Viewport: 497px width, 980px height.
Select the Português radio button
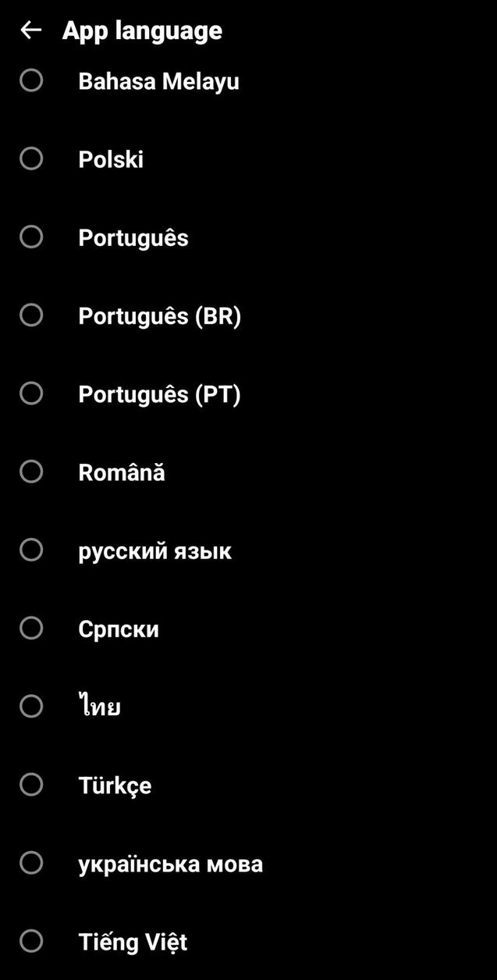[30, 237]
